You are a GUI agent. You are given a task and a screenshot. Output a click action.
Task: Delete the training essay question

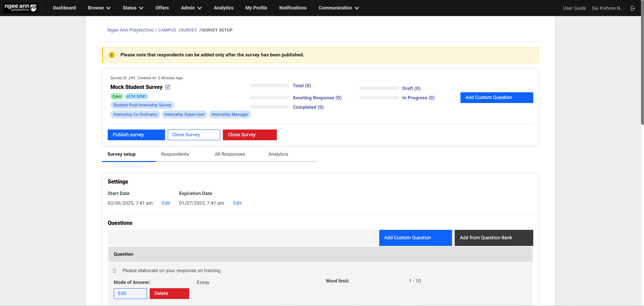tap(169, 293)
